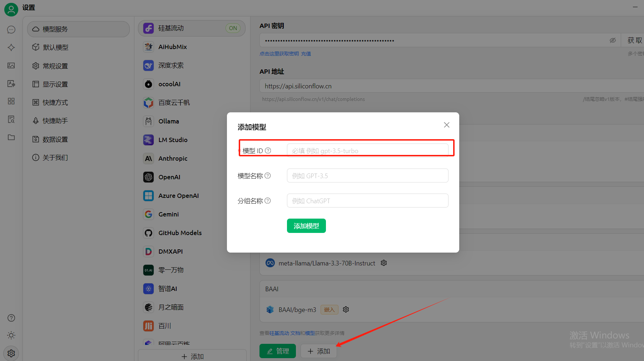Viewport: 644px width, 361px height.
Task: Click the 百度云千帆 provider icon
Action: [x=148, y=103]
